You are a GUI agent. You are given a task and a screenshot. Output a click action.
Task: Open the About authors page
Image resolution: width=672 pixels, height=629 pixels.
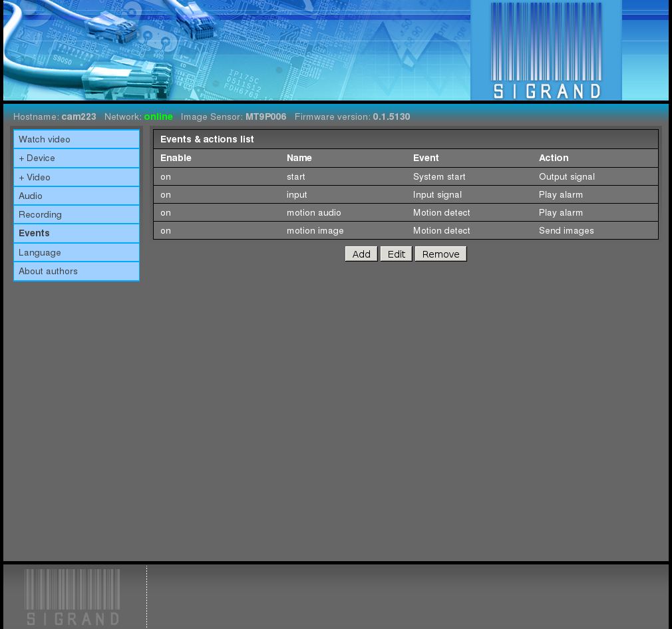[x=77, y=272]
